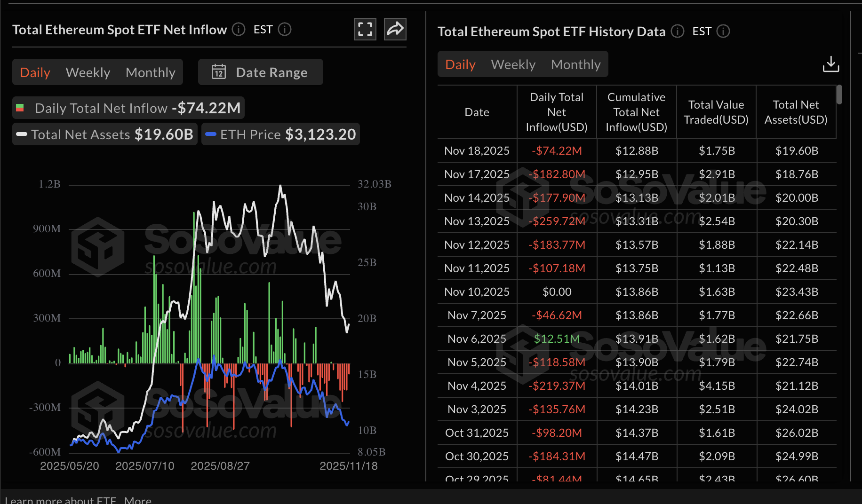
Task: Select Monthly option for the Net Inflow chart
Action: [150, 72]
